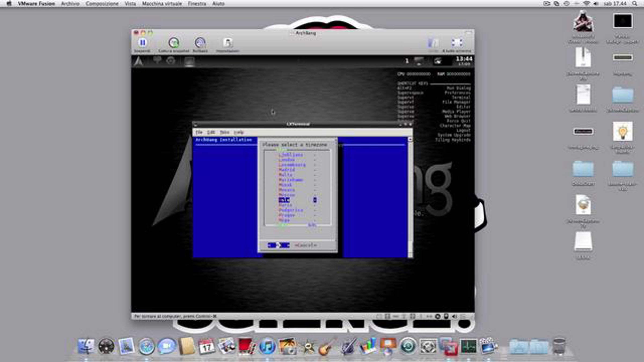Viewport: 644px width, 362px height.
Task: Select London in the timezone list
Action: pos(287,160)
